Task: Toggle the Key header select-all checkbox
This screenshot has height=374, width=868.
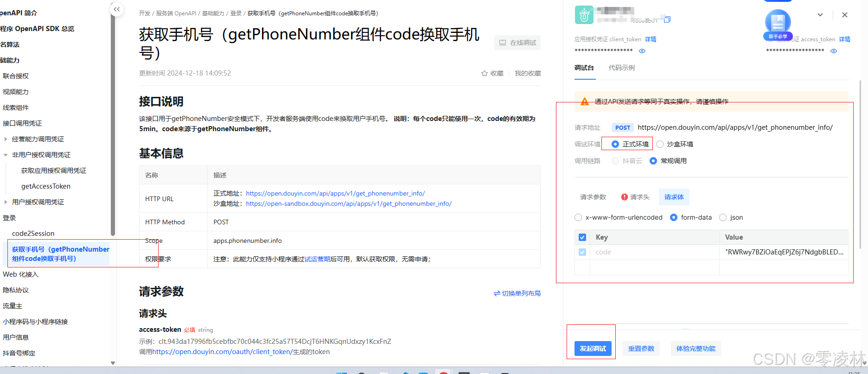Action: tap(582, 237)
